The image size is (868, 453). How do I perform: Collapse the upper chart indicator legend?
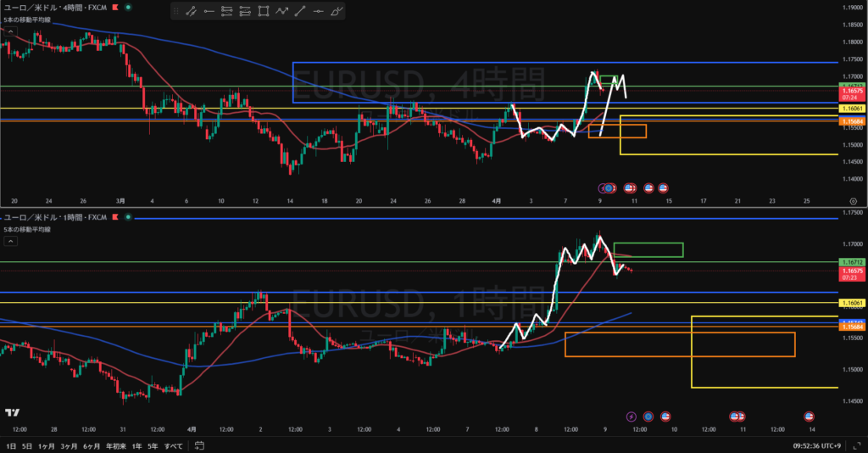10,31
